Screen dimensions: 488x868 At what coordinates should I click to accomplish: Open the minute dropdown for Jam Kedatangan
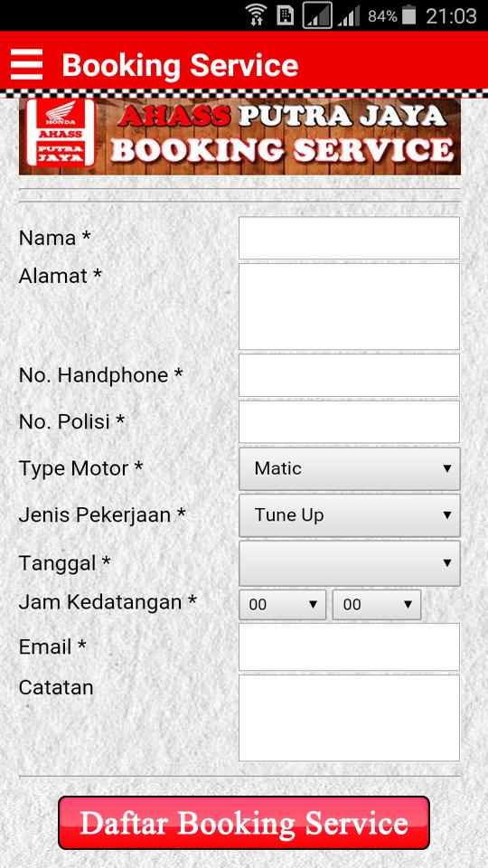tap(377, 605)
